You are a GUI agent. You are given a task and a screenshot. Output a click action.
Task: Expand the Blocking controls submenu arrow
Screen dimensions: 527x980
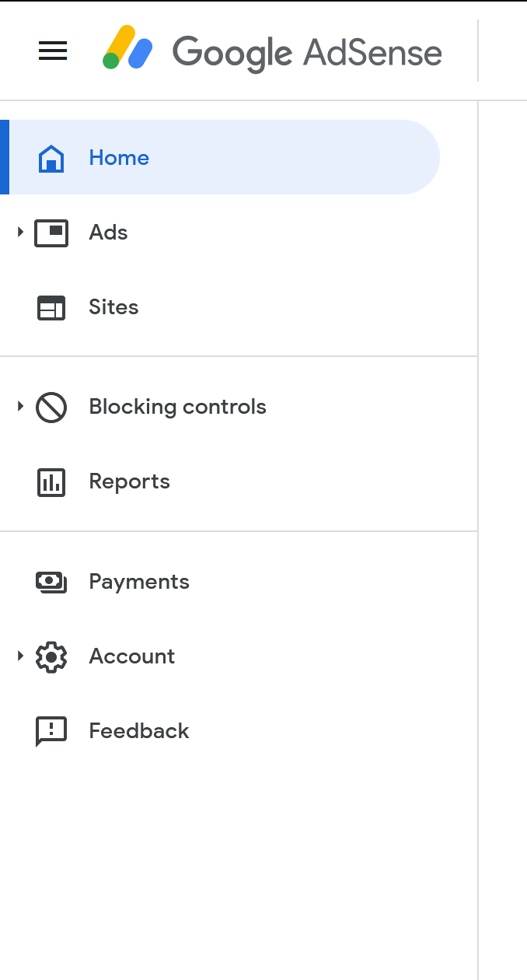coord(20,406)
